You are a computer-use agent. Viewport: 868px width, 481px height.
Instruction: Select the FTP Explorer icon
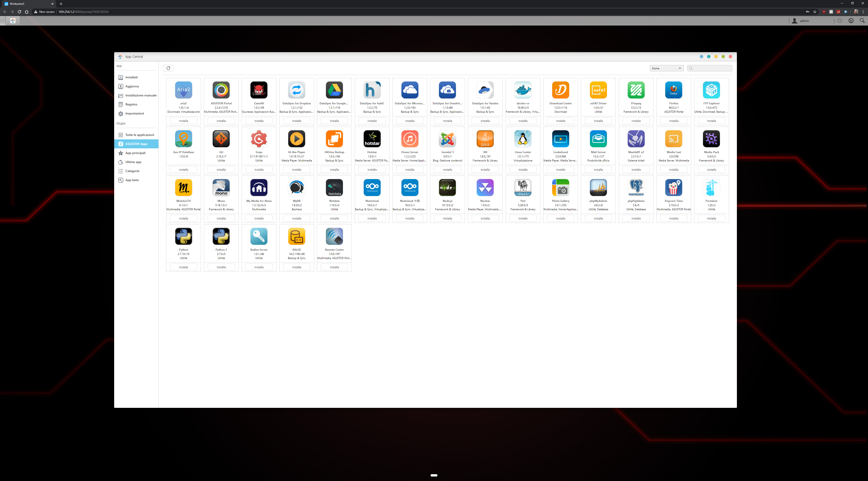pyautogui.click(x=712, y=90)
